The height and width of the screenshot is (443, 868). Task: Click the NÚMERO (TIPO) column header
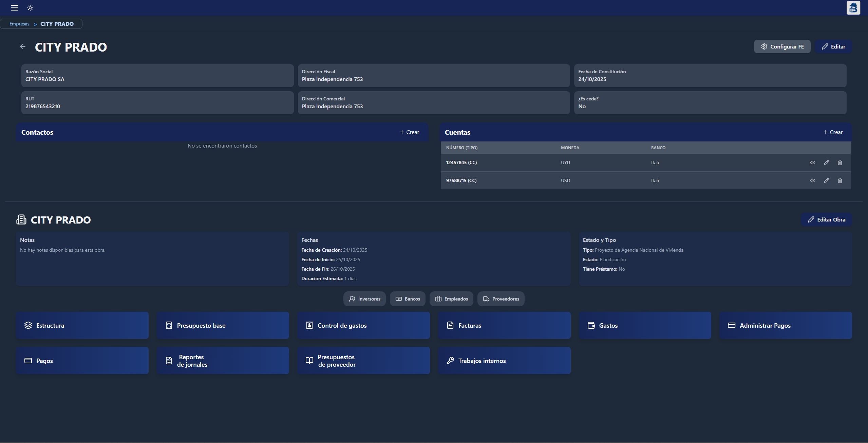point(462,148)
